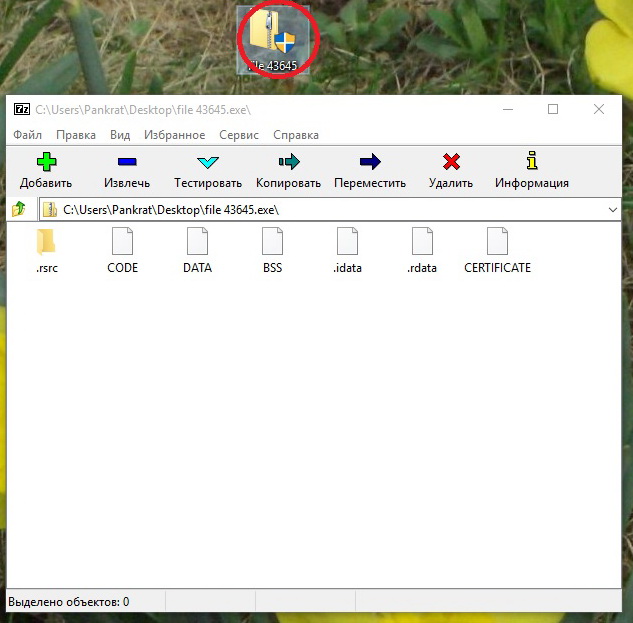This screenshot has height=623, width=633.
Task: Open the Справка menu
Action: (x=296, y=135)
